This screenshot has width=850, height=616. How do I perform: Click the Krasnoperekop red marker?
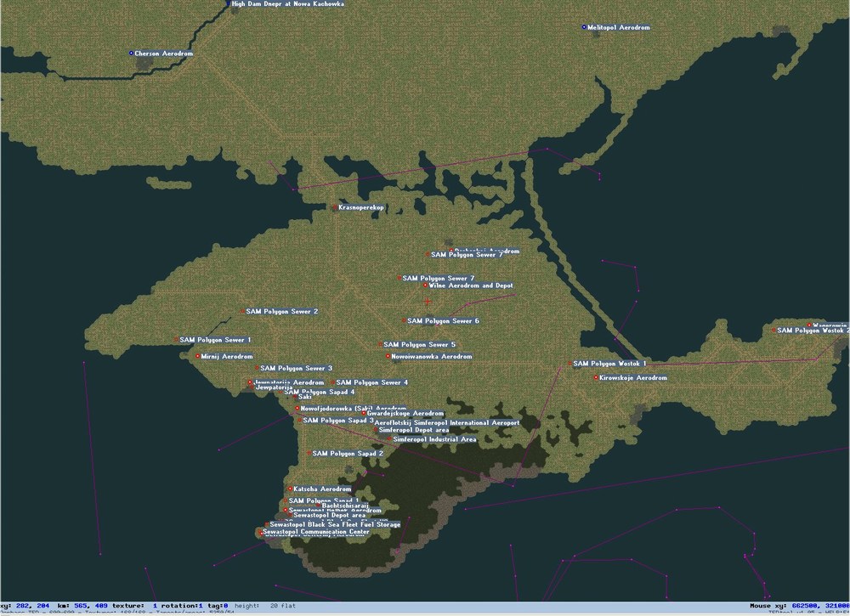tap(335, 207)
